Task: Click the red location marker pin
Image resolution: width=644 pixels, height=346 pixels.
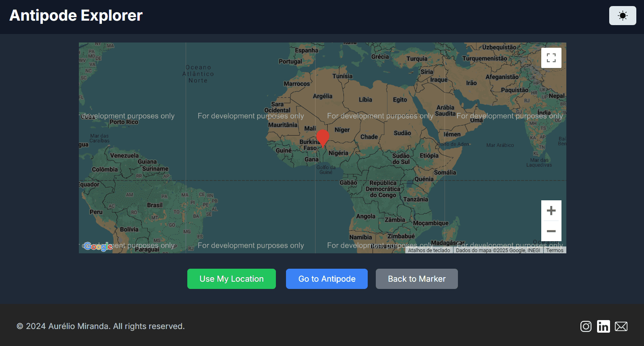Action: point(322,137)
